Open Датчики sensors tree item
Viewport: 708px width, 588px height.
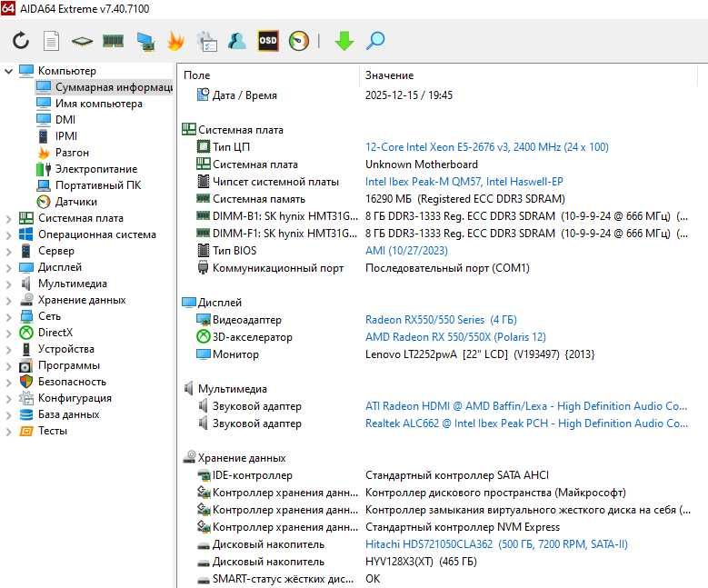click(x=67, y=202)
